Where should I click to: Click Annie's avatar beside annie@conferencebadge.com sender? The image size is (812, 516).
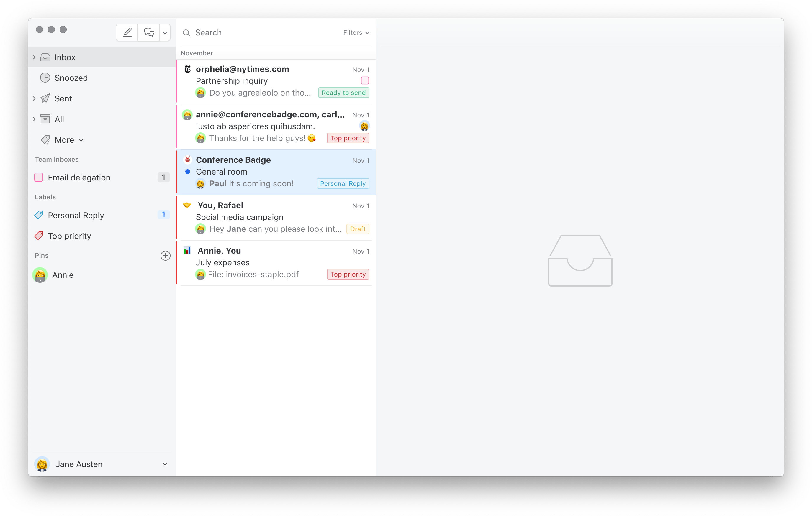tap(187, 115)
